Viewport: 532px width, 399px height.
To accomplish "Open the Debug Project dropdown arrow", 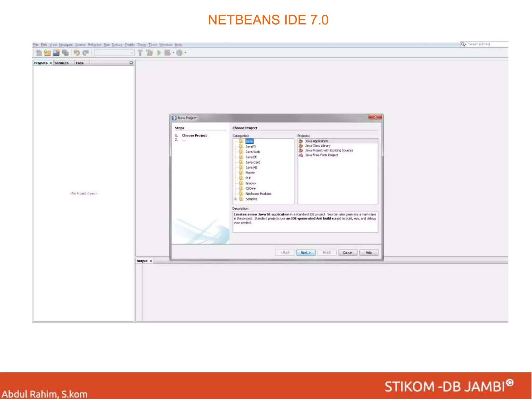I will click(x=174, y=53).
